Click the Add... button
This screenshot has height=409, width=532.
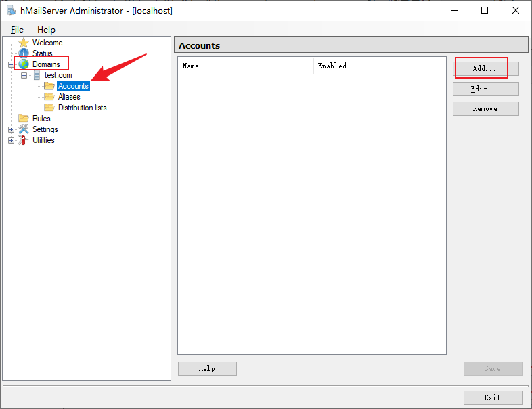pyautogui.click(x=485, y=69)
